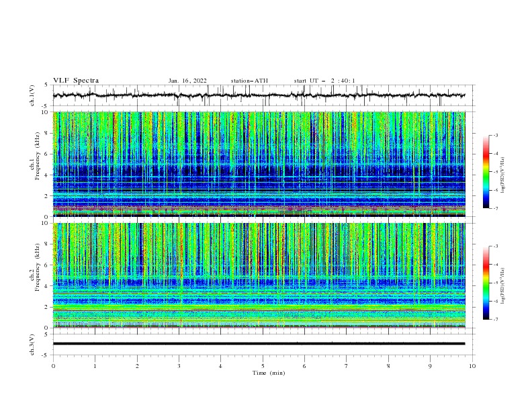Click inside the ch.1 spectrogram panel
The height and width of the screenshot is (411, 532).
click(x=259, y=164)
